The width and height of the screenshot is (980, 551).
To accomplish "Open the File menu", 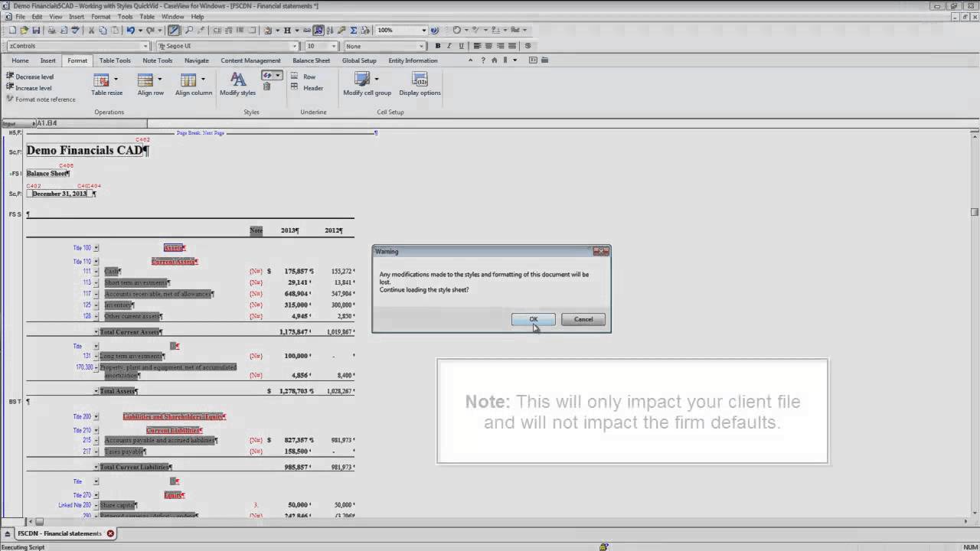I will pyautogui.click(x=20, y=16).
